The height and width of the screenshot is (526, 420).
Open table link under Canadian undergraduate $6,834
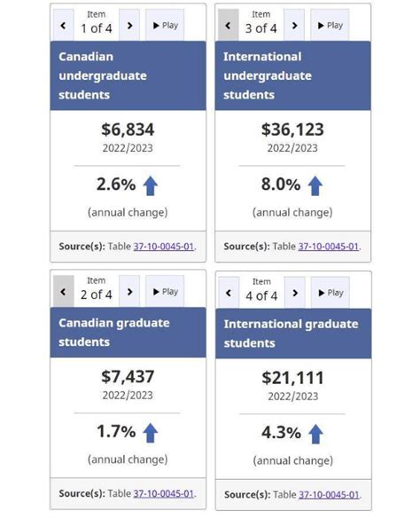(164, 247)
